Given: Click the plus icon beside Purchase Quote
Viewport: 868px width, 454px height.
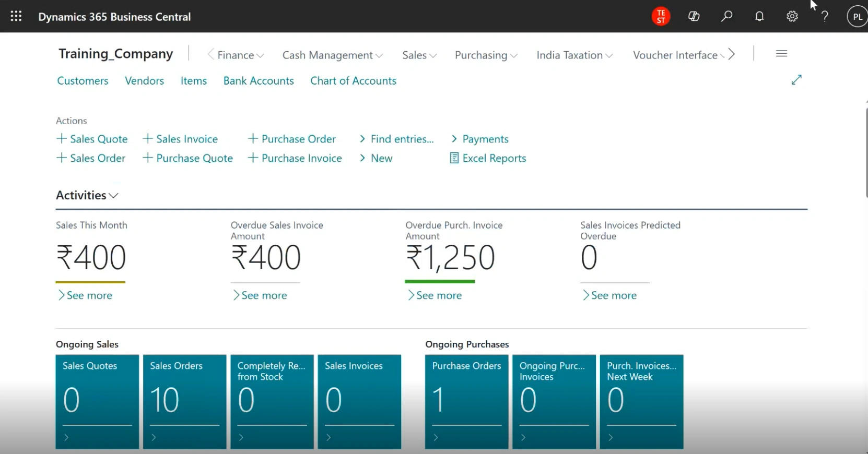Looking at the screenshot, I should 147,158.
